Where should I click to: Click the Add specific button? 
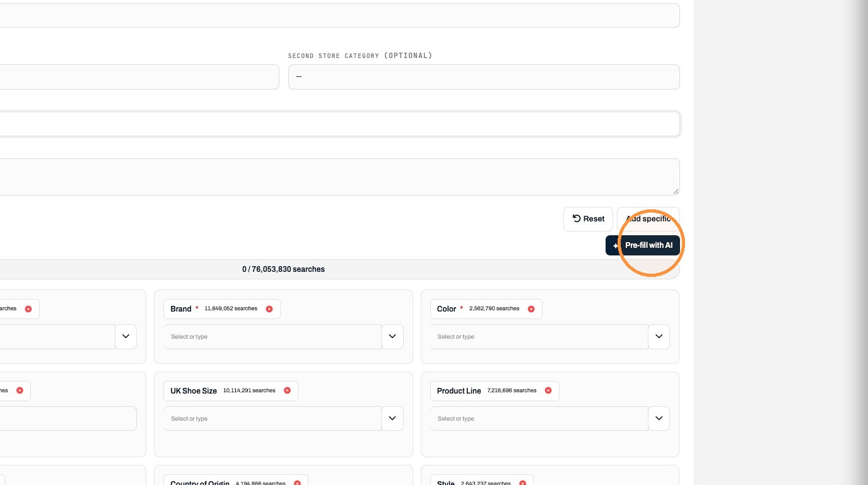pyautogui.click(x=648, y=219)
